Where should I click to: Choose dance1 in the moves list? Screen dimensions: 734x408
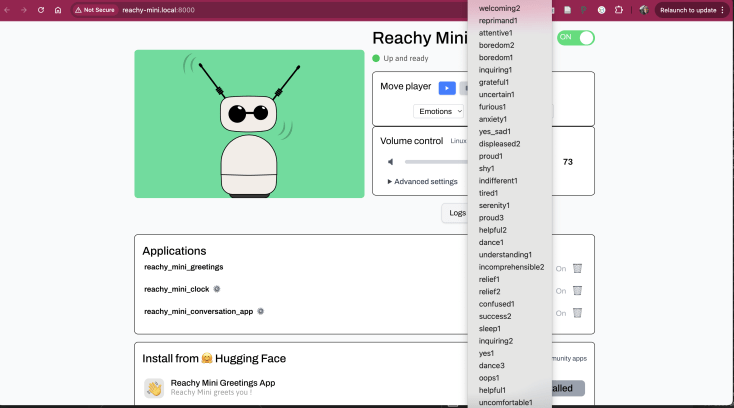(x=491, y=242)
